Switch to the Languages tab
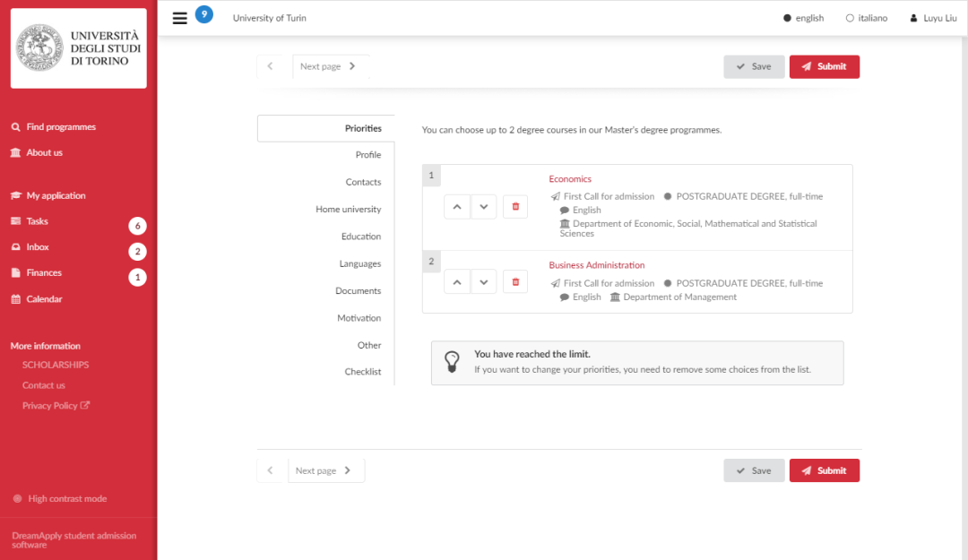Image resolution: width=968 pixels, height=560 pixels. (x=360, y=263)
